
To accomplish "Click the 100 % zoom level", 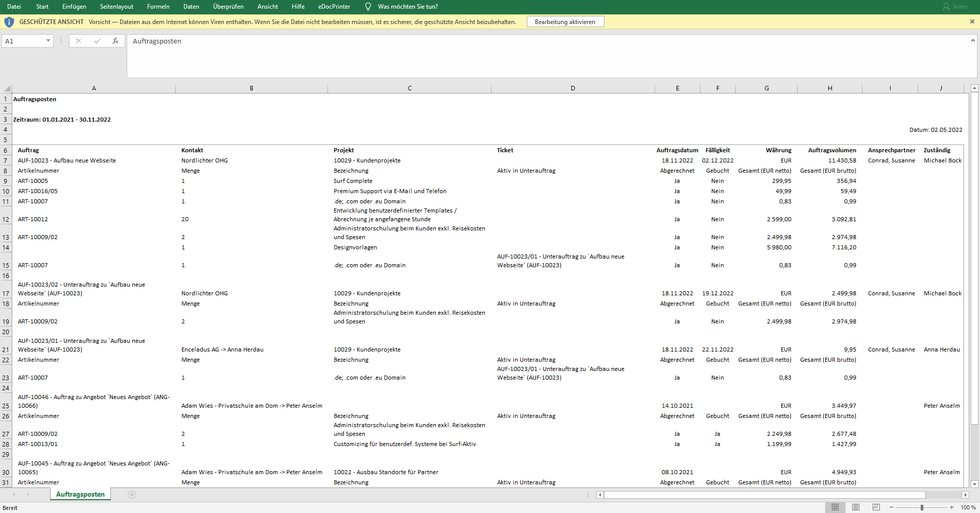I will click(x=968, y=507).
